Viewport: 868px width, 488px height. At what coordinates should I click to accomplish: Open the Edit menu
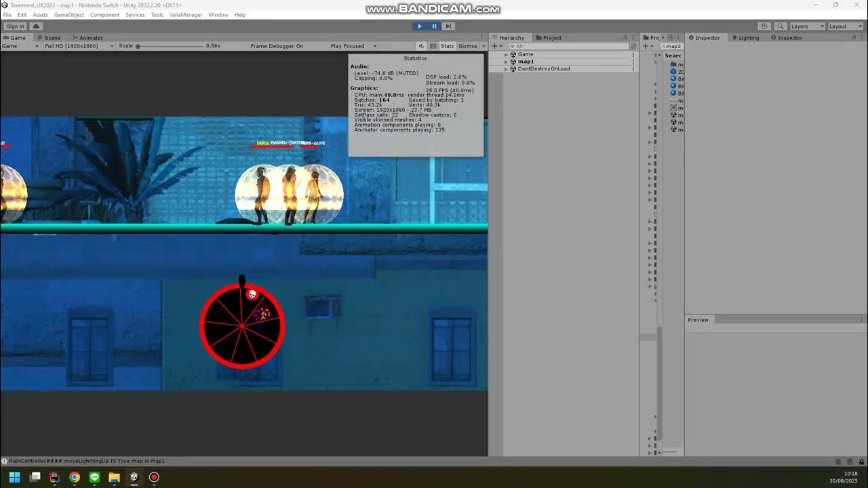coord(22,15)
